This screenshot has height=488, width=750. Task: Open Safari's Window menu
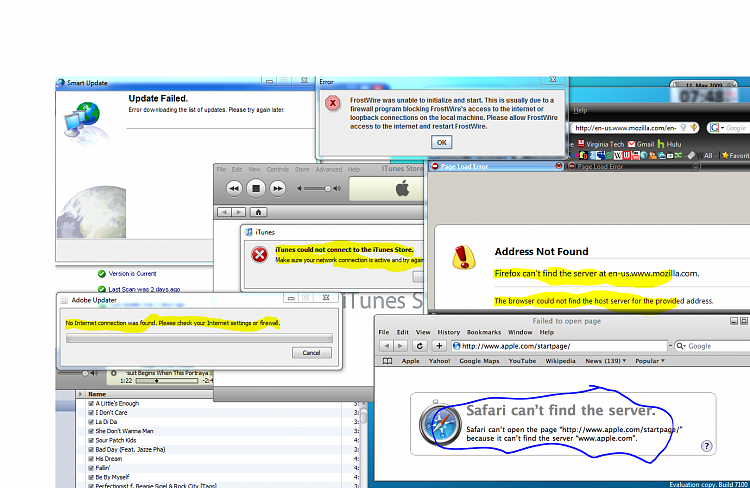[x=520, y=332]
